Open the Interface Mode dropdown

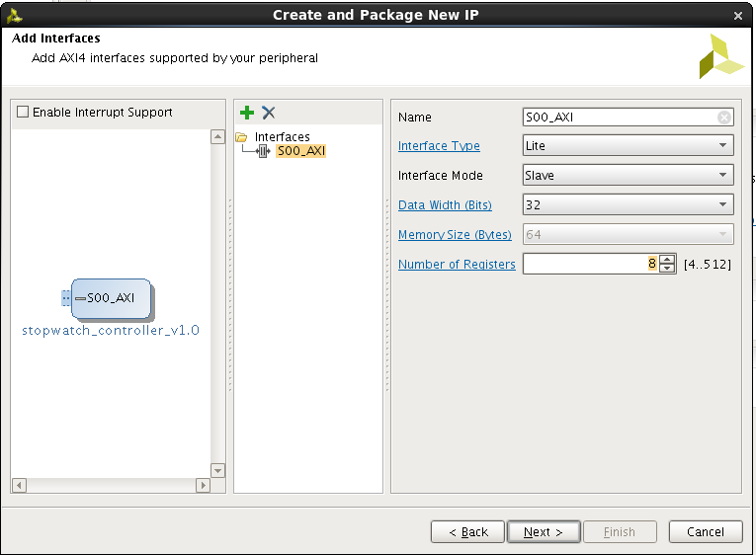[629, 175]
